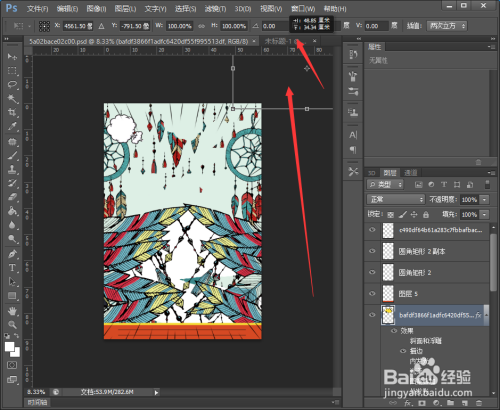This screenshot has width=500, height=410.
Task: Open the blend mode 正常 dropdown
Action: 396,199
